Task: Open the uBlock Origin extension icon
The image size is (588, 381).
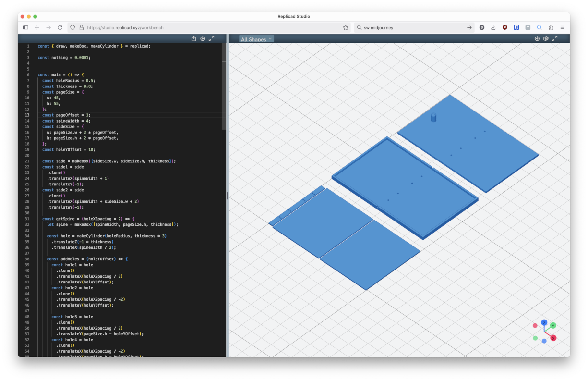Action: click(505, 28)
